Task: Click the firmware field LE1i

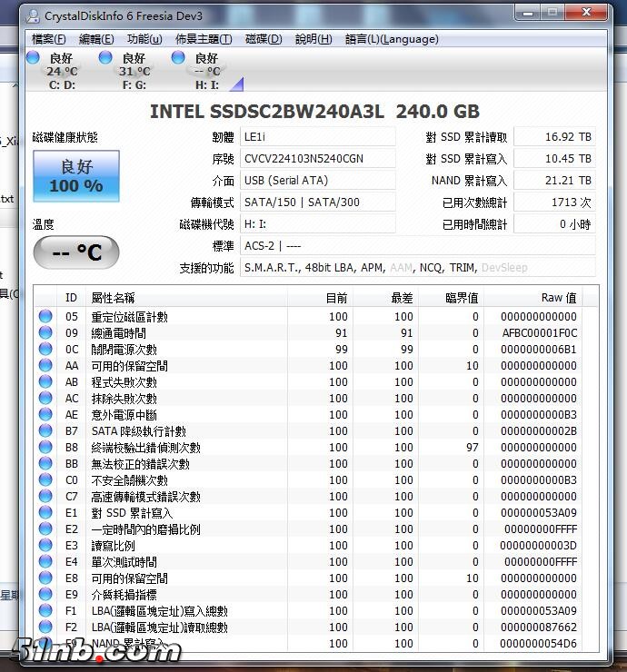Action: [x=318, y=137]
